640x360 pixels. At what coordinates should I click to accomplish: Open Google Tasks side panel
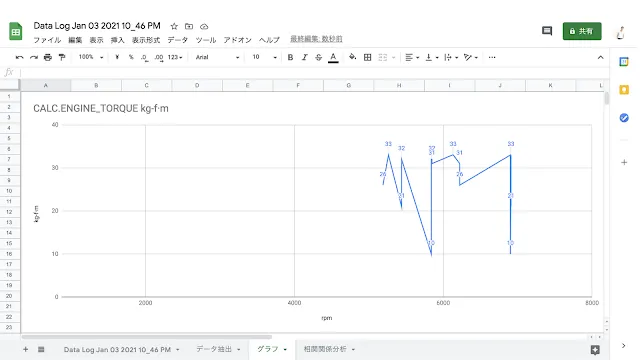624,118
